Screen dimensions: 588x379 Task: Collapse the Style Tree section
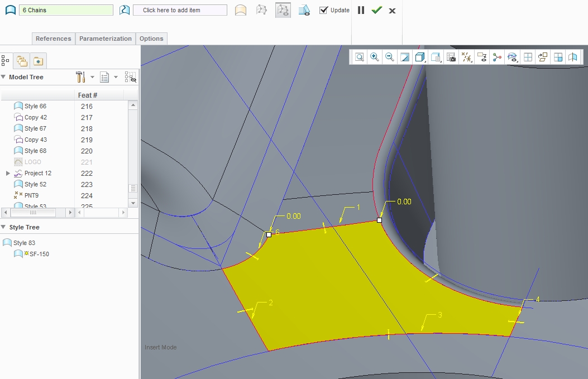point(3,227)
